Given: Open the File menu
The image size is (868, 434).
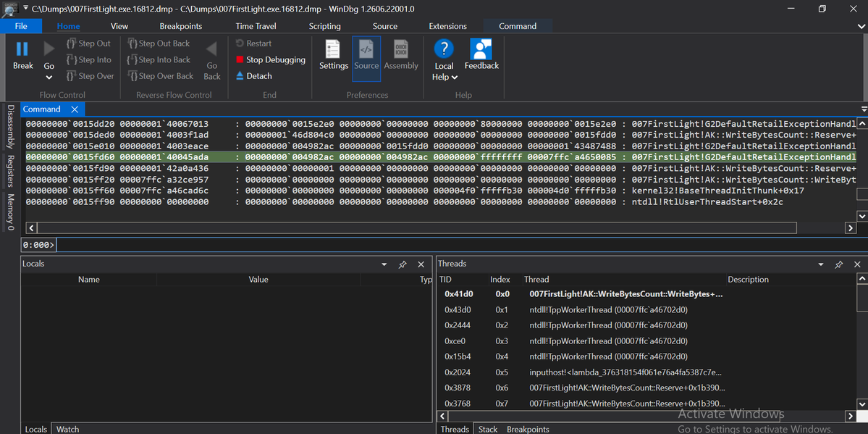Looking at the screenshot, I should (x=21, y=26).
